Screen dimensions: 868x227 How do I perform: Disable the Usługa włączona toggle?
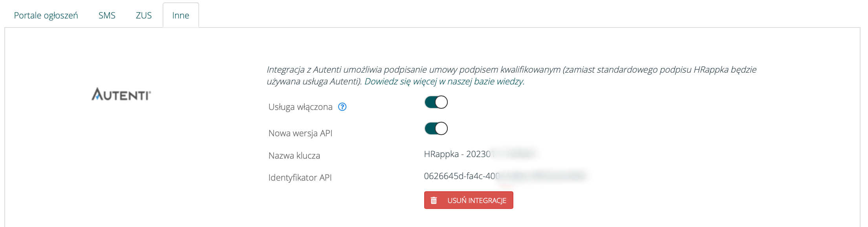[x=436, y=102]
